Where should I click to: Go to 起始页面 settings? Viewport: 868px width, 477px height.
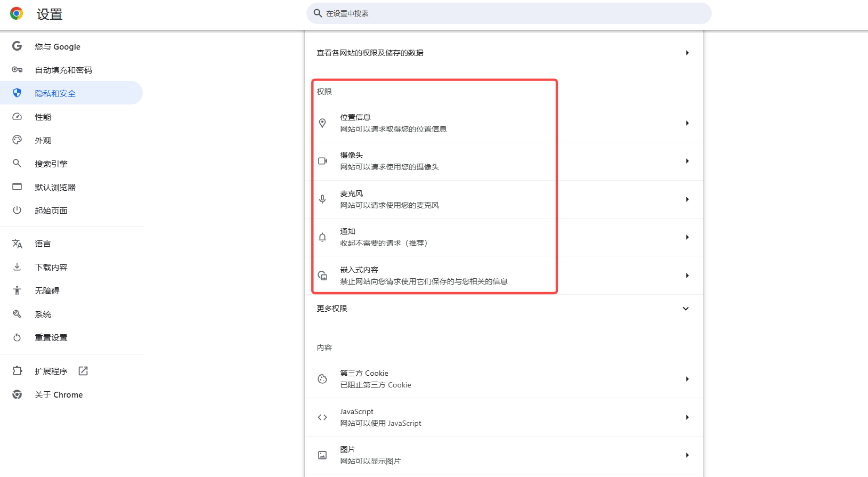pyautogui.click(x=71, y=211)
